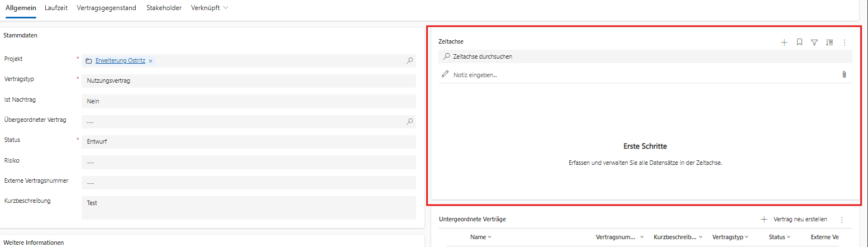This screenshot has width=868, height=247.
Task: Open Zeitachse more options (three dots)
Action: coord(845,42)
